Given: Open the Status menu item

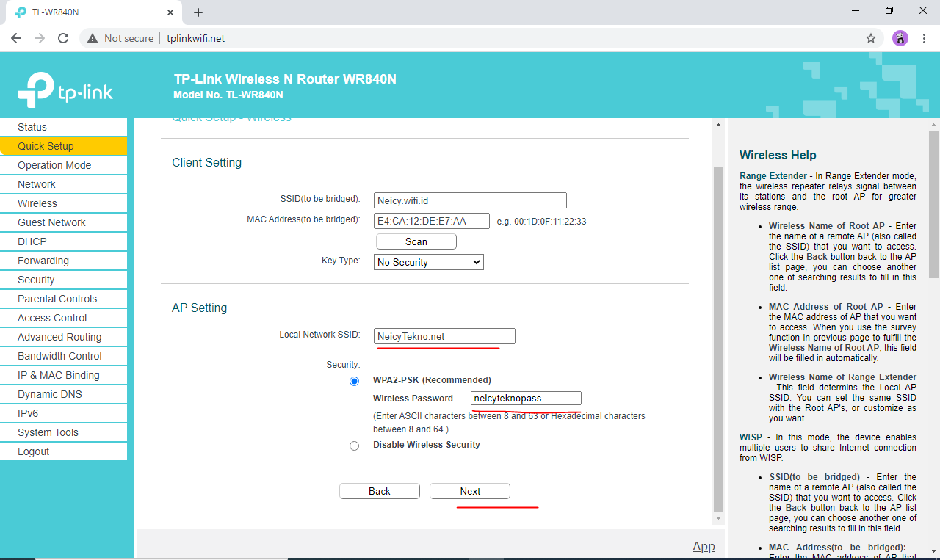Looking at the screenshot, I should (63, 127).
